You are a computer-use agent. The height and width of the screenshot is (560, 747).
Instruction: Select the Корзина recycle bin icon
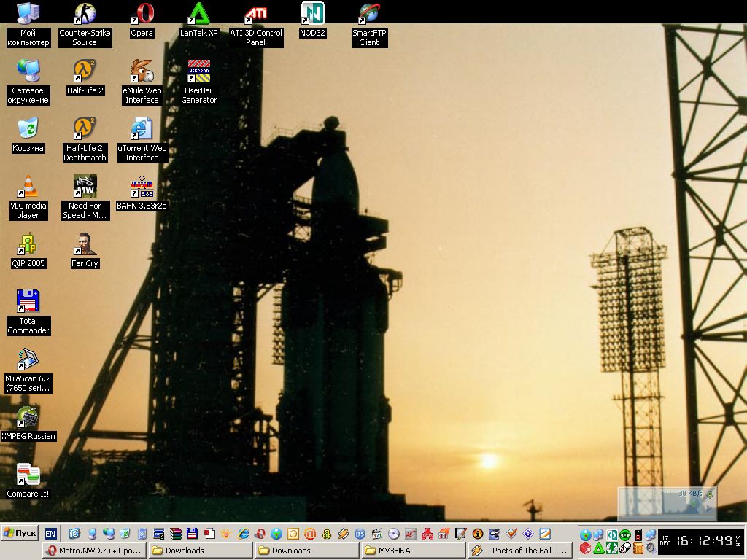click(x=28, y=129)
